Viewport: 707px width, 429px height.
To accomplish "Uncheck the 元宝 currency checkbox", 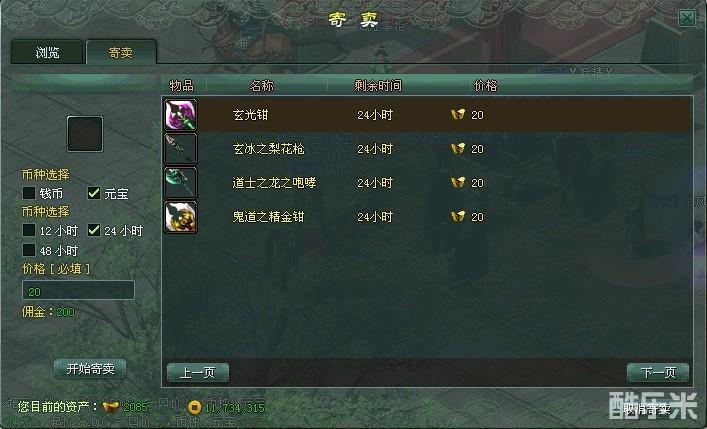I will (94, 193).
